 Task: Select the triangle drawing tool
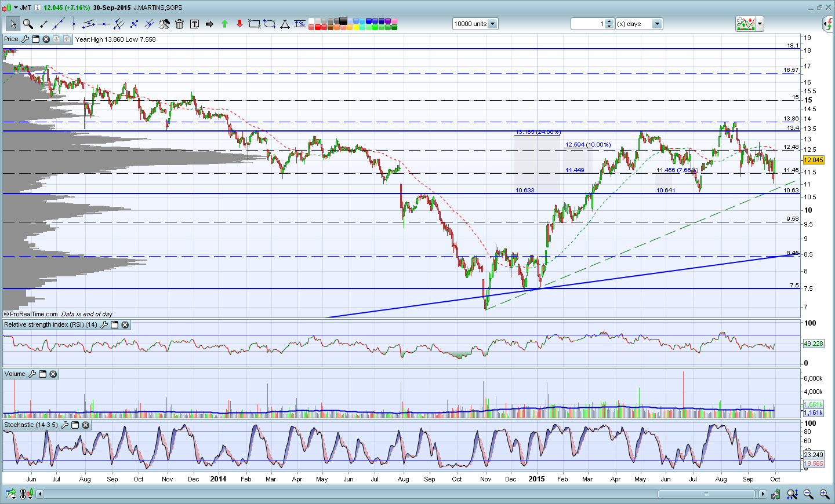pyautogui.click(x=285, y=24)
